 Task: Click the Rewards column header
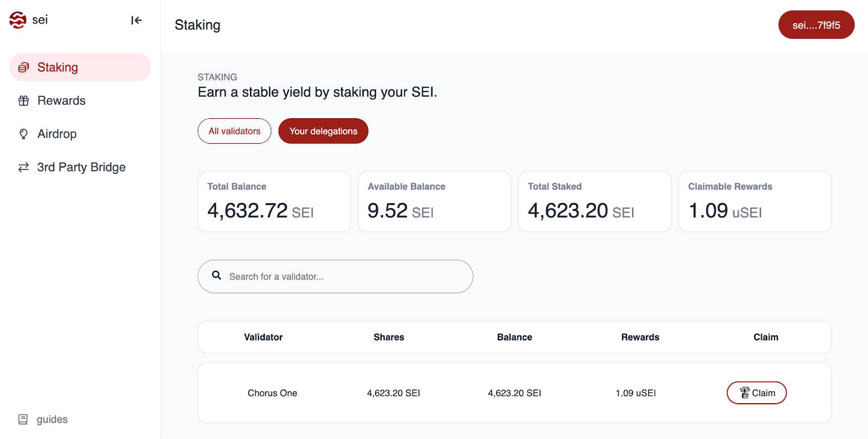tap(640, 337)
